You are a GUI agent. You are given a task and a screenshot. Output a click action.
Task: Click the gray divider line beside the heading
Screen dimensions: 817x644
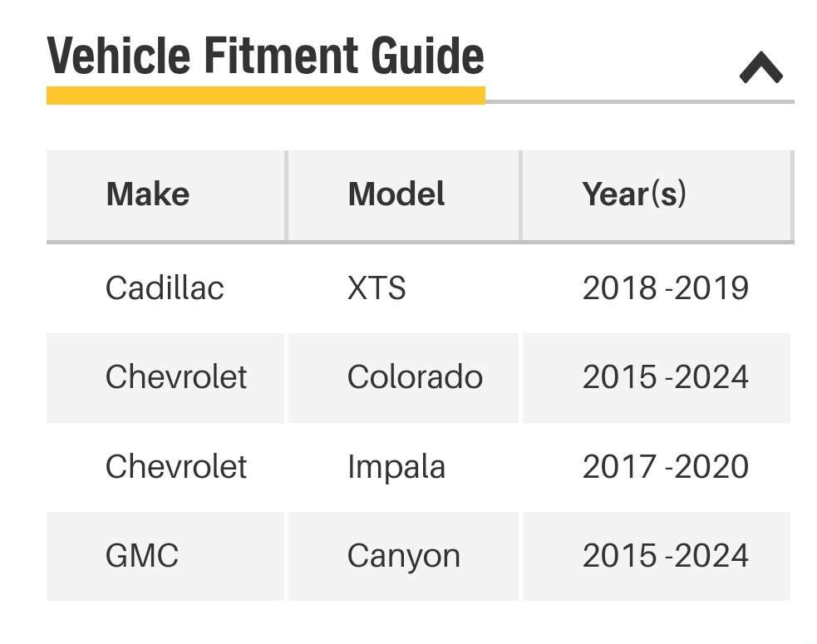pyautogui.click(x=638, y=101)
